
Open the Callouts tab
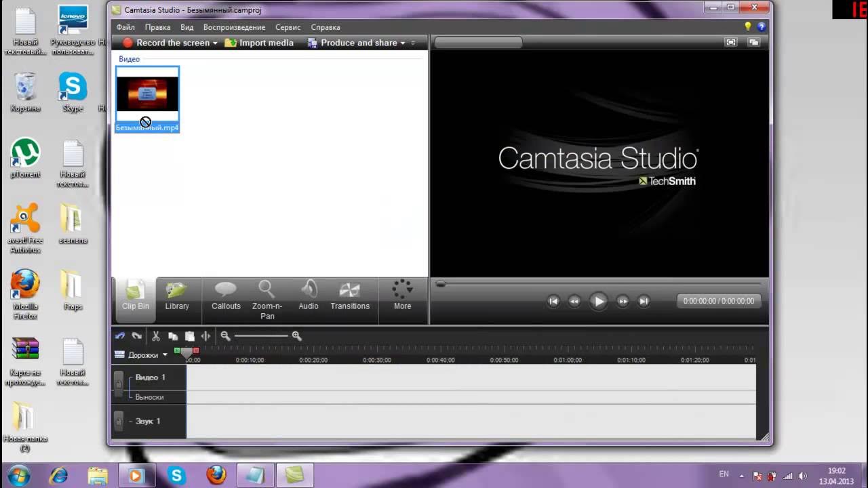click(x=226, y=296)
